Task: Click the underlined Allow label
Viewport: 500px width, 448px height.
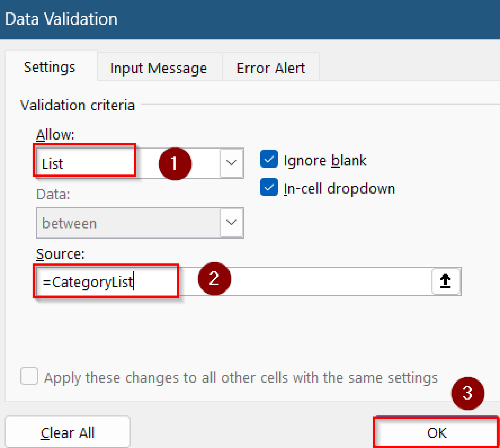Action: tap(55, 134)
